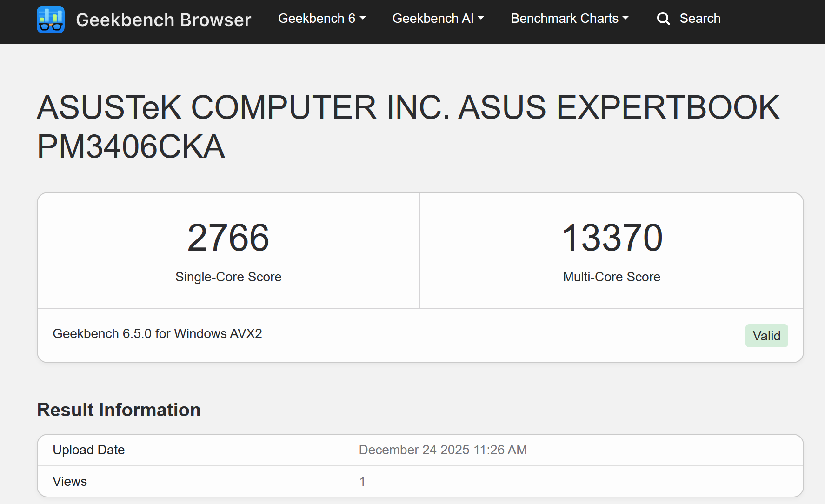Click the magnifying glass search icon
The height and width of the screenshot is (504, 825).
pos(663,19)
